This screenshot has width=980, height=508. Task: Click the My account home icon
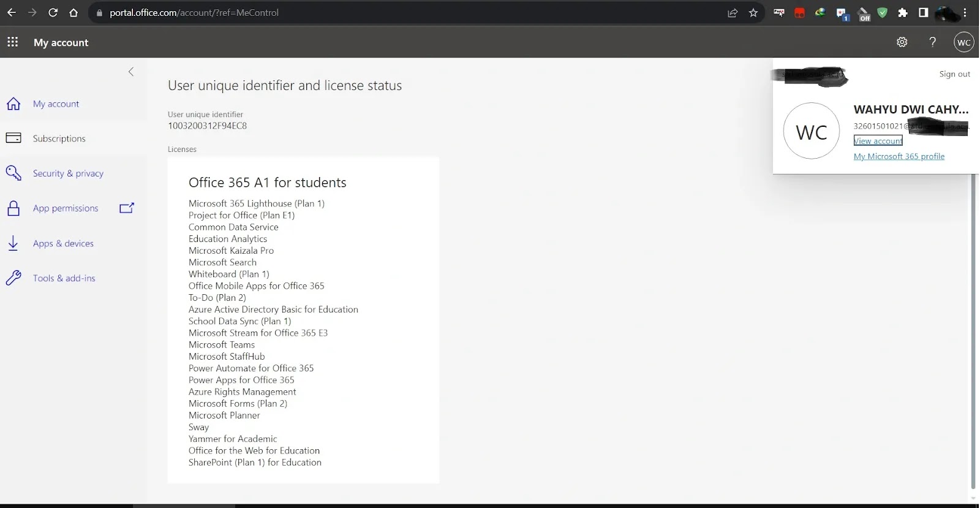(x=13, y=104)
